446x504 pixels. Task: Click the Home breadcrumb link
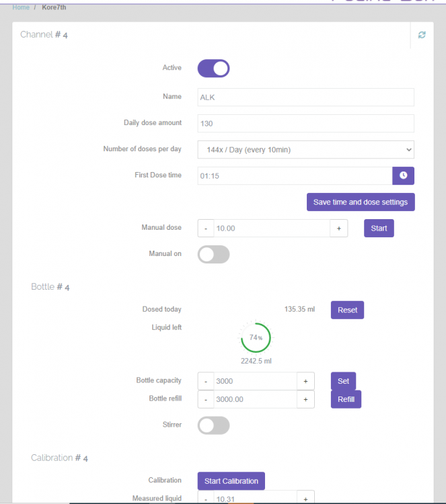(x=21, y=7)
